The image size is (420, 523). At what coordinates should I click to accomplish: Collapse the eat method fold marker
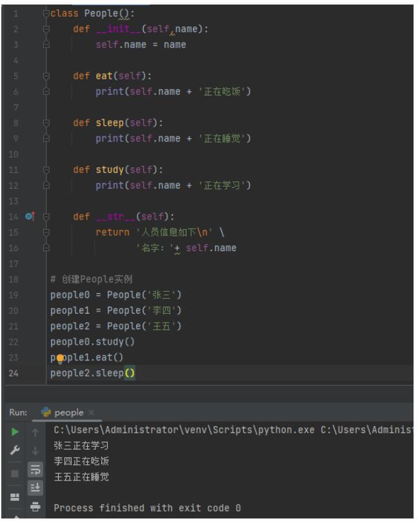click(46, 76)
